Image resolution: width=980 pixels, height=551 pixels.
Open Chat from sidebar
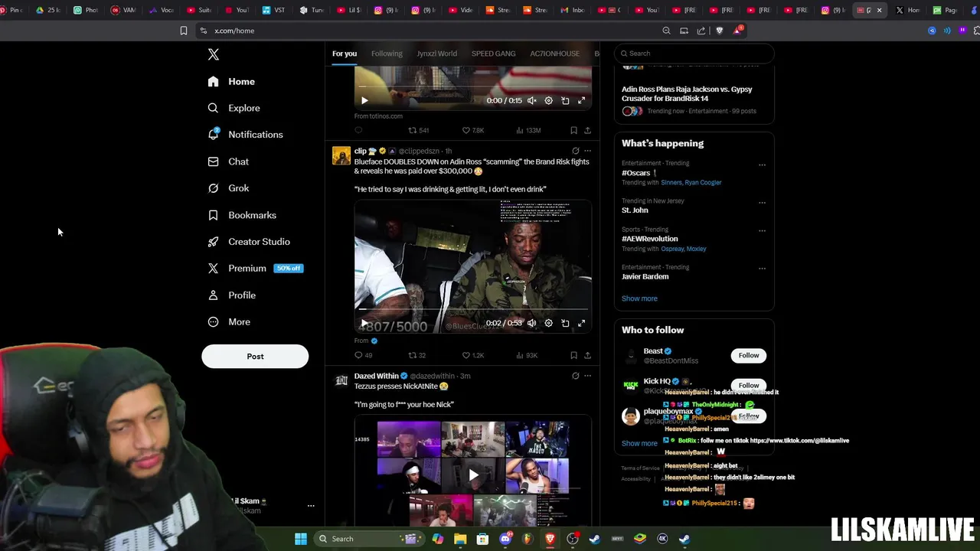tap(228, 161)
